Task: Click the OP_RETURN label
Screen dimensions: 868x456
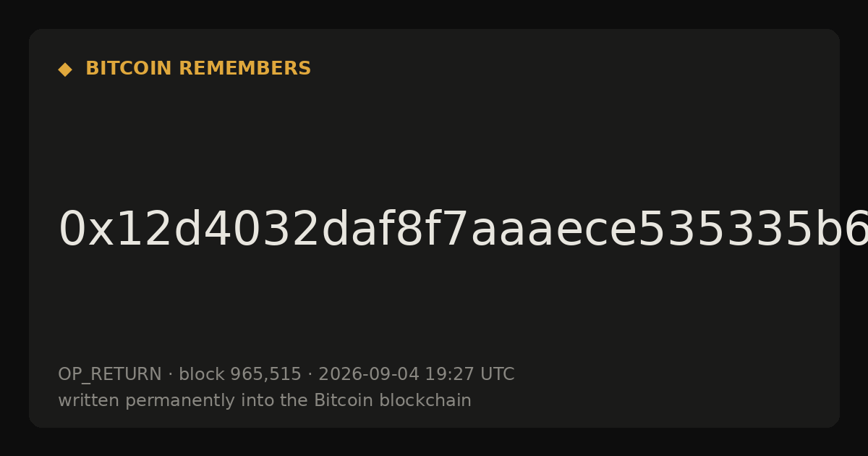Action: 110,375
